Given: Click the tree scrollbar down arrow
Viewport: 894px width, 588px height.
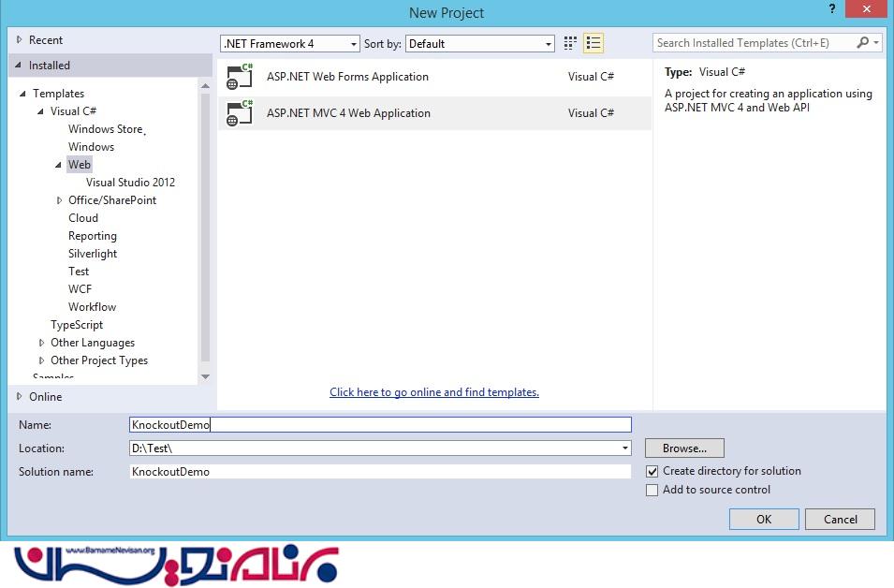Looking at the screenshot, I should pos(205,376).
